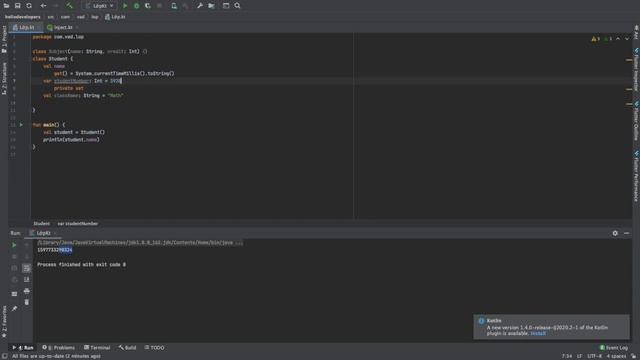Build project with the green hammer icon
The height and width of the screenshot is (360, 640).
pos(69,6)
